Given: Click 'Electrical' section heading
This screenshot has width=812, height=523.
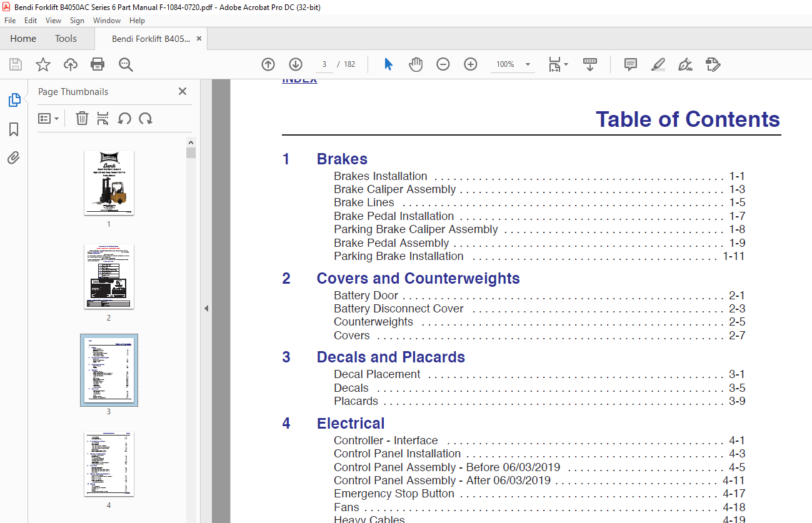Looking at the screenshot, I should pos(351,423).
